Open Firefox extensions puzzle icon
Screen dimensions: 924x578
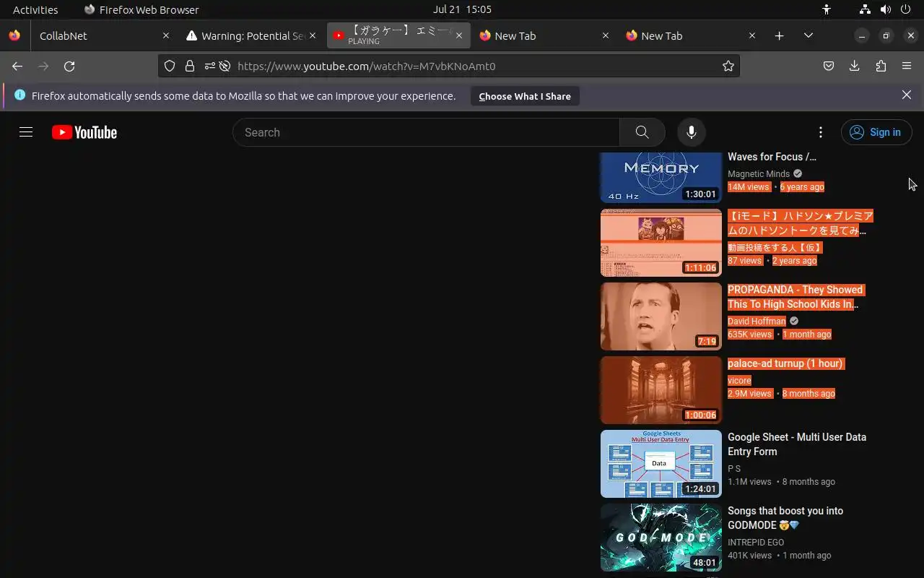coord(881,66)
